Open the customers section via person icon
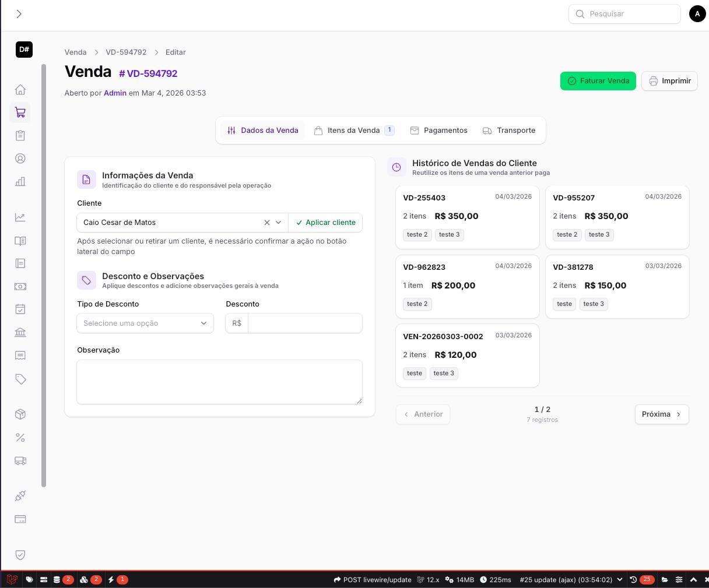 20,158
